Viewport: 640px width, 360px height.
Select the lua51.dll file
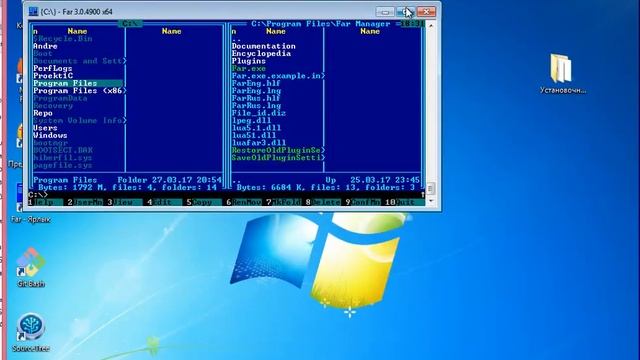coord(254,135)
